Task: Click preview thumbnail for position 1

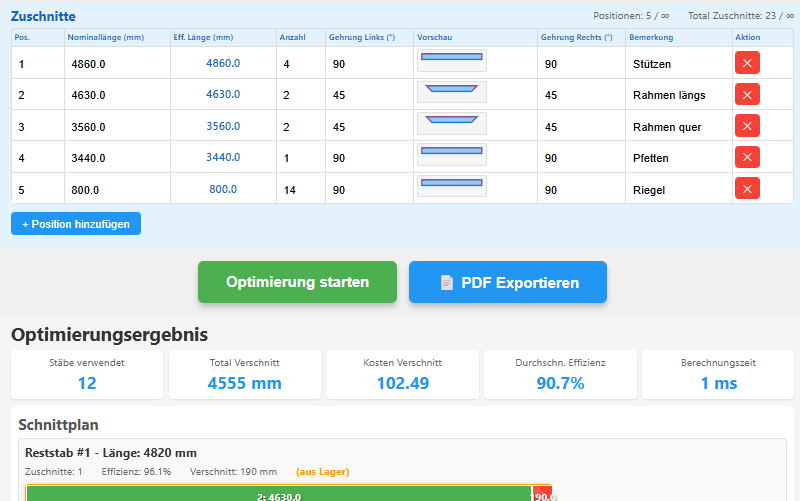Action: click(451, 60)
